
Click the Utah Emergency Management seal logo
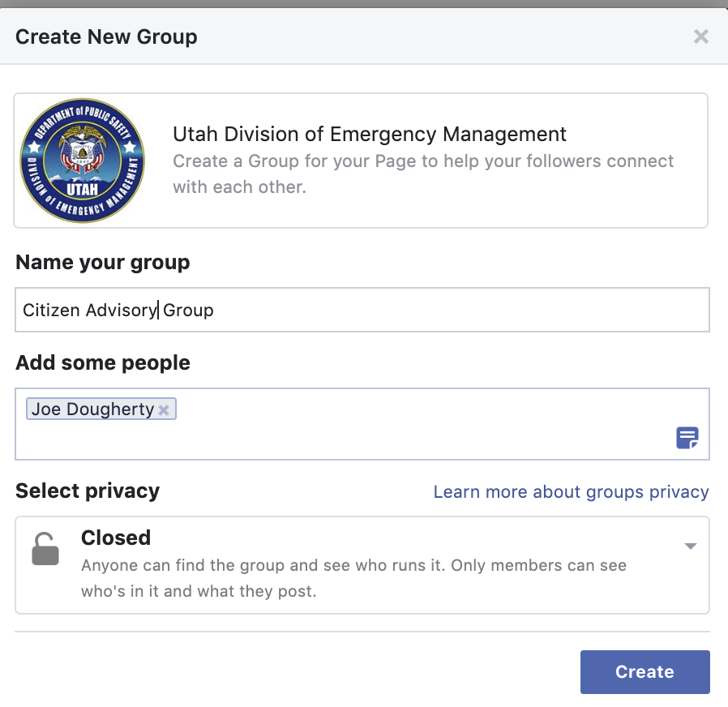[x=82, y=161]
